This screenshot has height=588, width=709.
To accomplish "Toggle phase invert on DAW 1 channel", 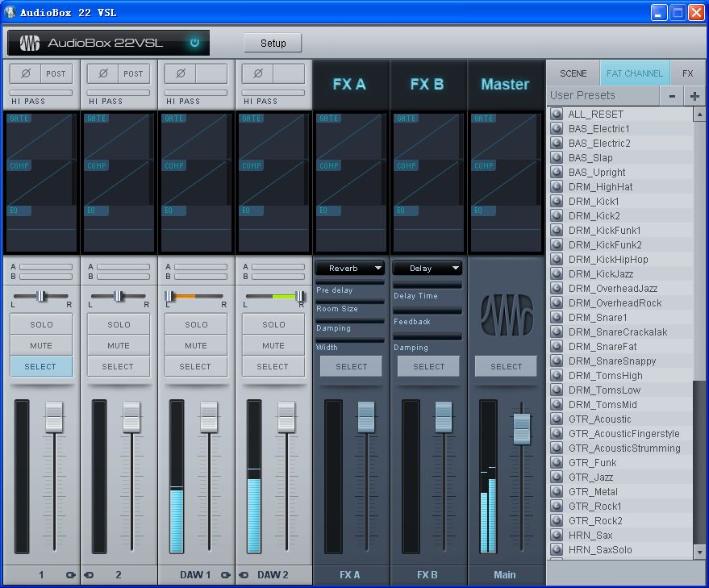I will click(x=181, y=73).
